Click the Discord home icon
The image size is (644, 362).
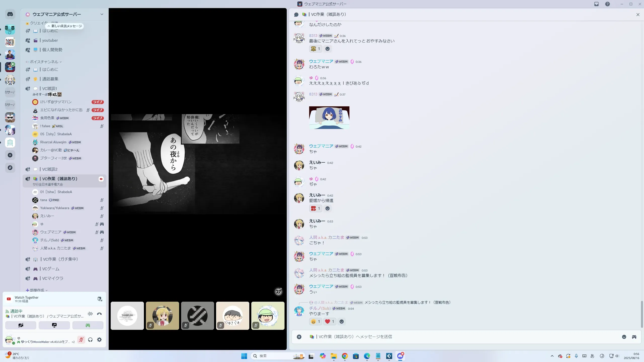[10, 14]
